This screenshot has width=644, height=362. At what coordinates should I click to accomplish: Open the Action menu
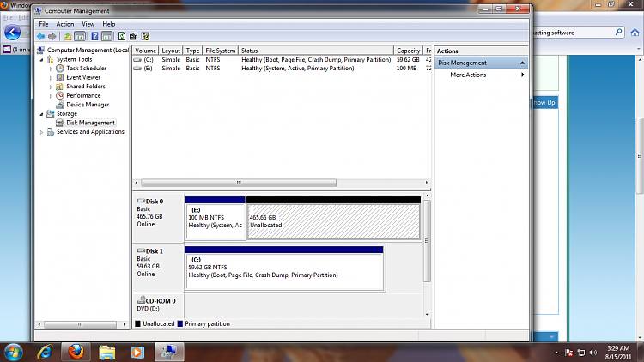65,24
